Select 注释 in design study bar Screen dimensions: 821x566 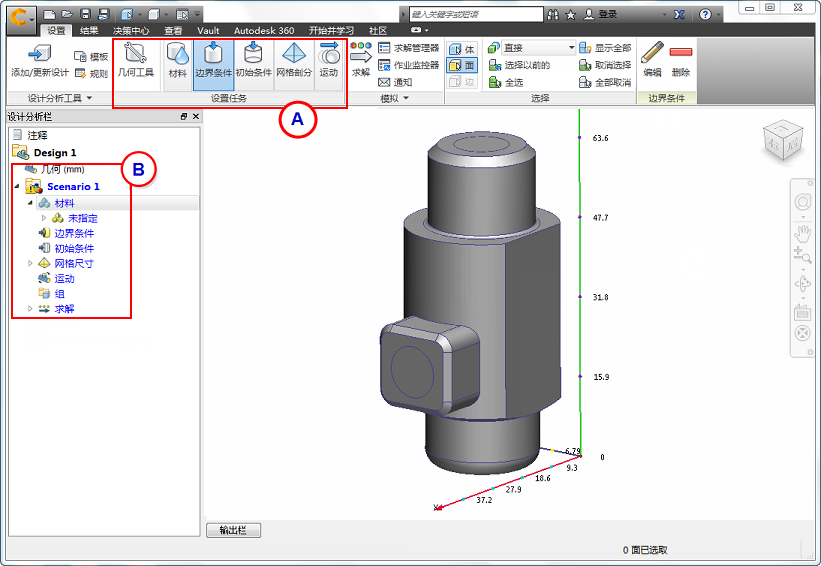[30, 135]
